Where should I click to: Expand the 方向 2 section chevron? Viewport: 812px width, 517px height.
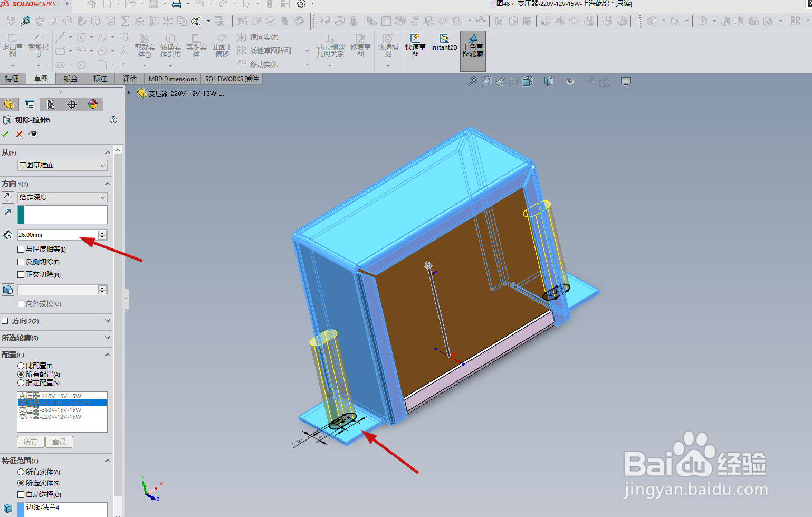point(108,321)
